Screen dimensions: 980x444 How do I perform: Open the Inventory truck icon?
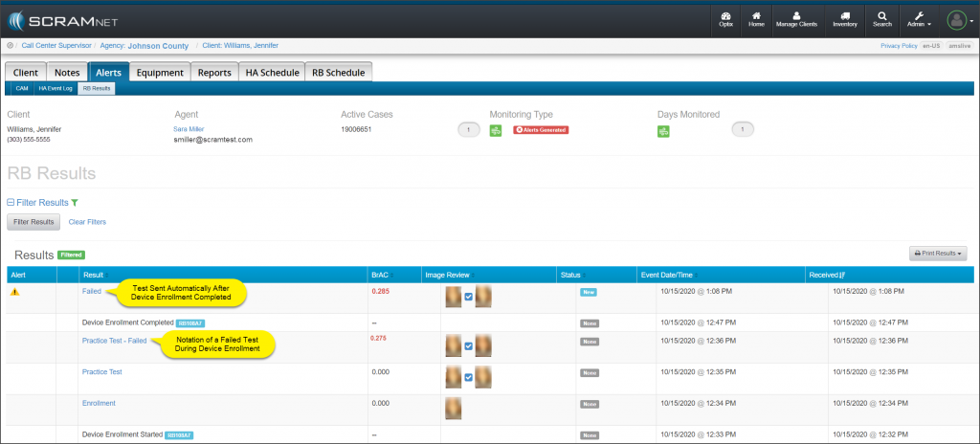[x=844, y=18]
